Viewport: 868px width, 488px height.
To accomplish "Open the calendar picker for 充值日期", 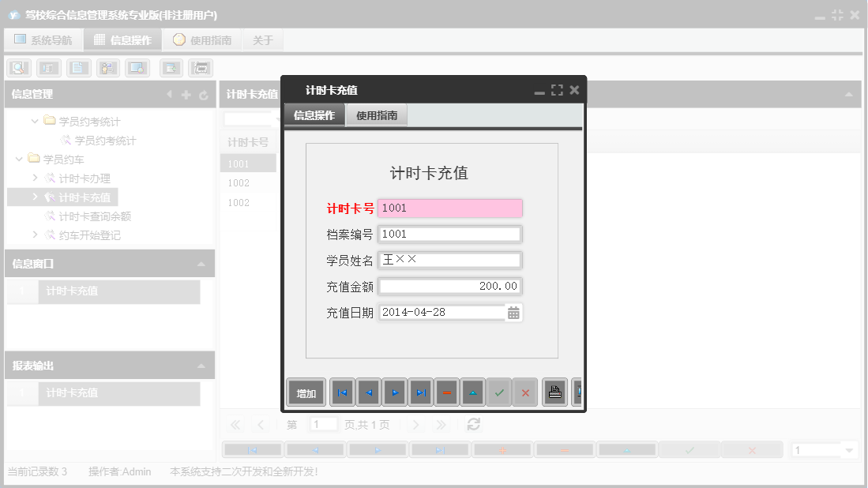I will point(514,312).
